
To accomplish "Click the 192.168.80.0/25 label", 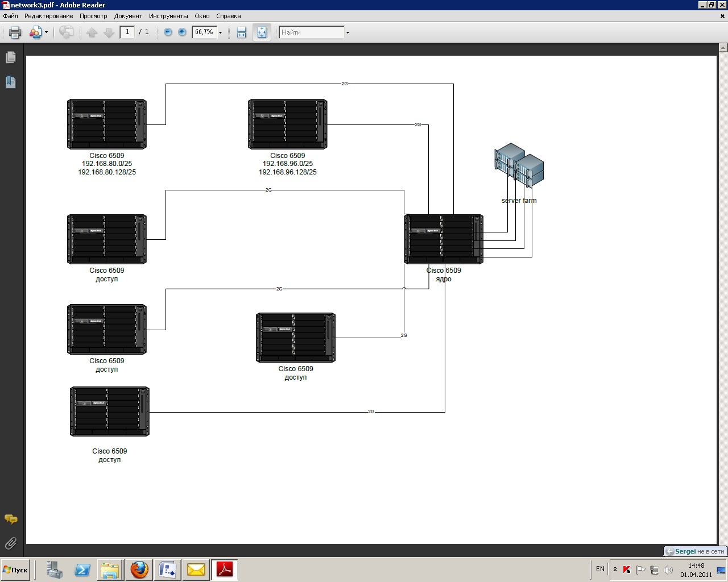I will point(107,164).
